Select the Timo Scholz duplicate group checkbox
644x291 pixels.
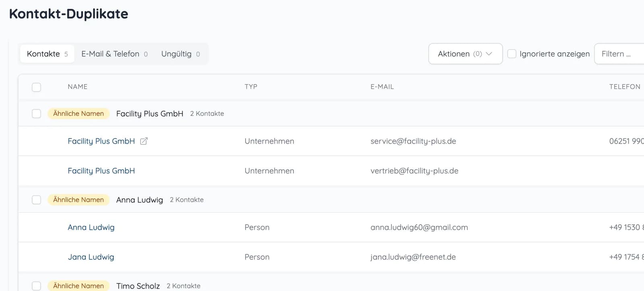(x=36, y=286)
